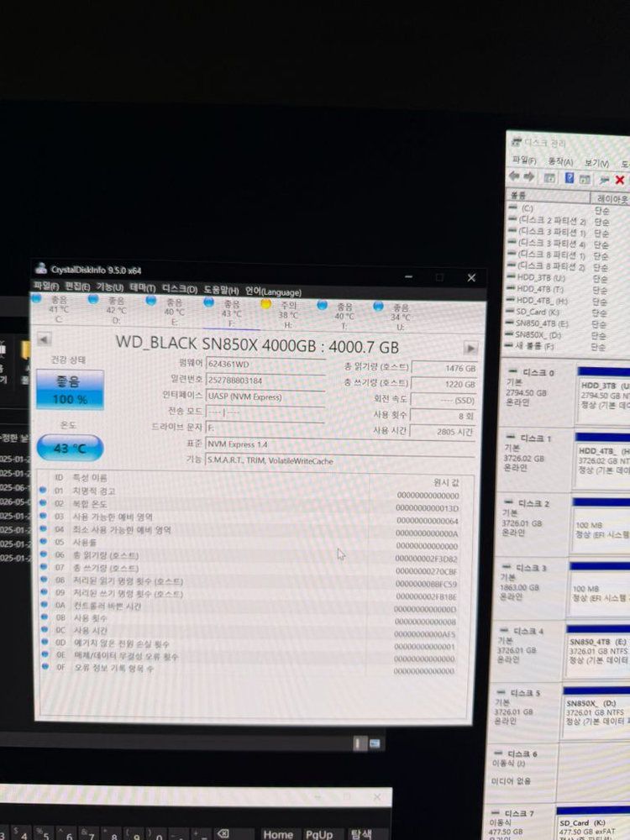The image size is (630, 840).
Task: Open 도움말(H) menu in CrystalDiskInfo
Action: click(x=221, y=290)
